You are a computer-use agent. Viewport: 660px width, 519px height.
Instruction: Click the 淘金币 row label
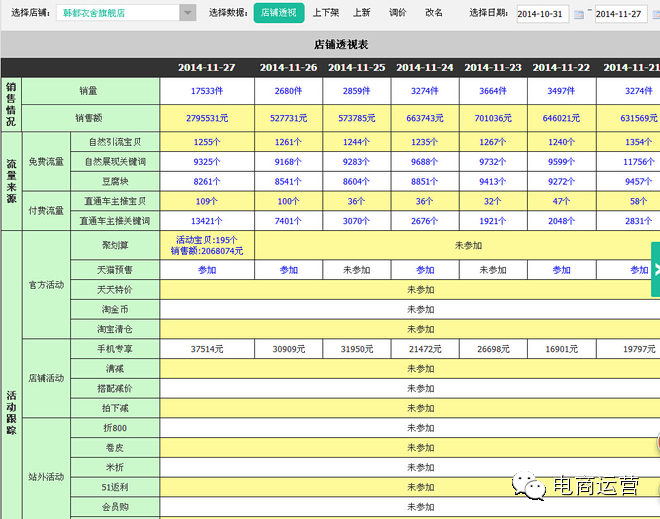(115, 309)
